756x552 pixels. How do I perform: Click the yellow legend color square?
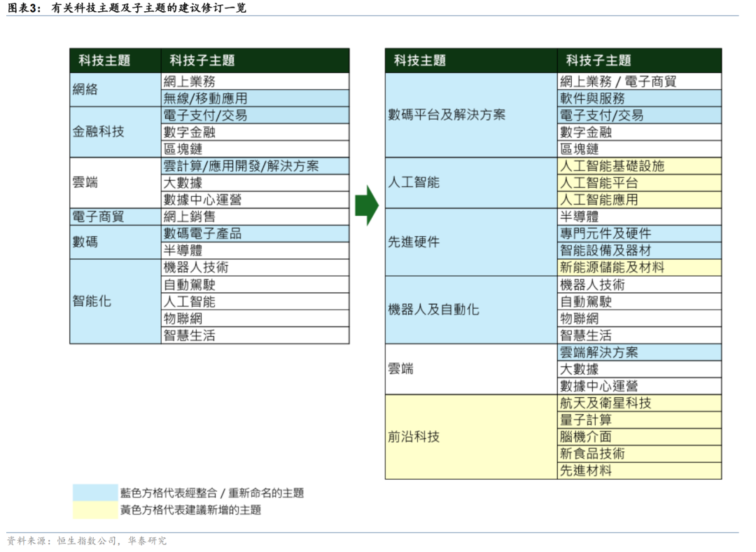tap(95, 510)
